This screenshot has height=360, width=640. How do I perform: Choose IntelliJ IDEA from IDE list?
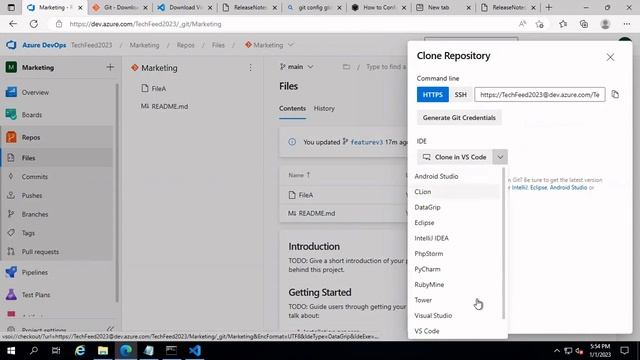tap(454, 238)
